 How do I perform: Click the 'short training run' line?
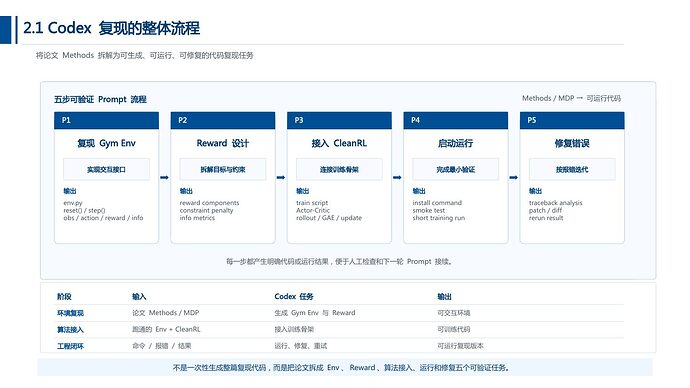pyautogui.click(x=439, y=218)
